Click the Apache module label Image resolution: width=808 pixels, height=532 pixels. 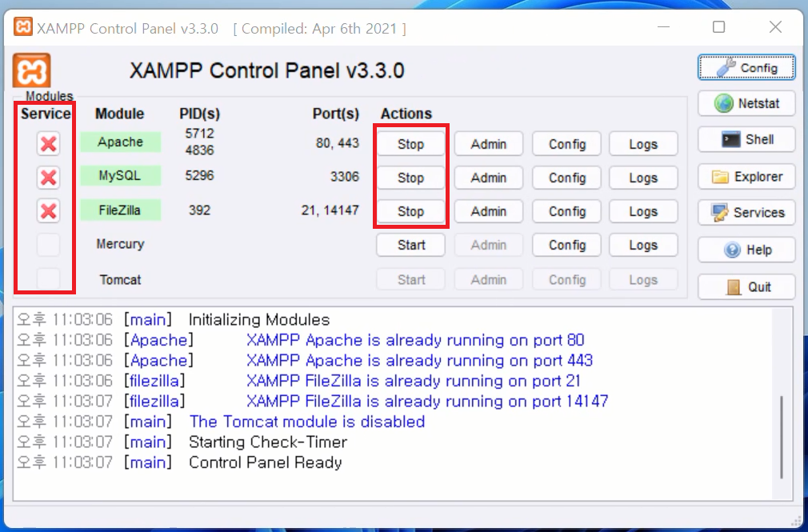click(x=121, y=142)
